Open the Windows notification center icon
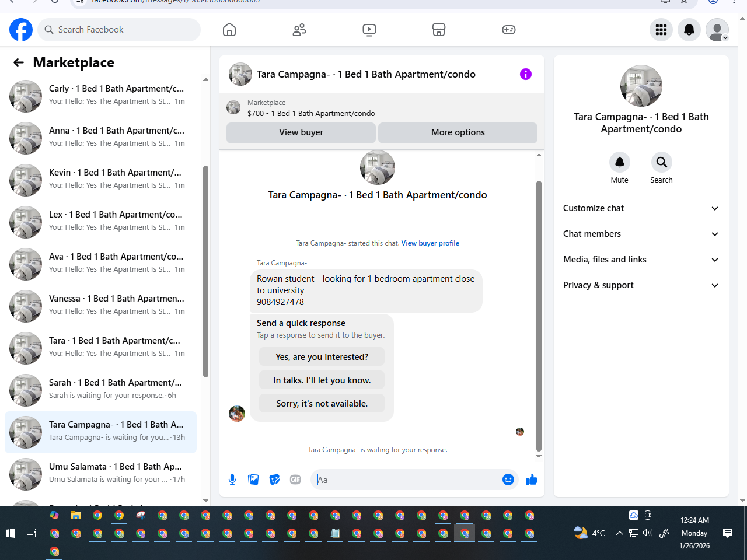 coord(728,533)
